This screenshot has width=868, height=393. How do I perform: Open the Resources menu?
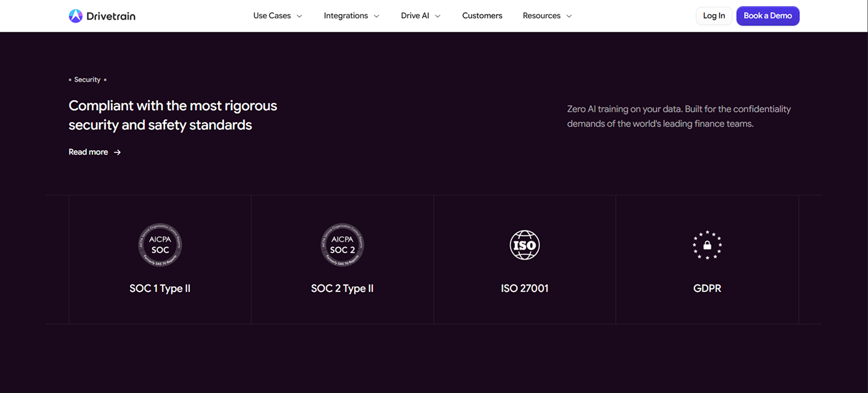(547, 16)
